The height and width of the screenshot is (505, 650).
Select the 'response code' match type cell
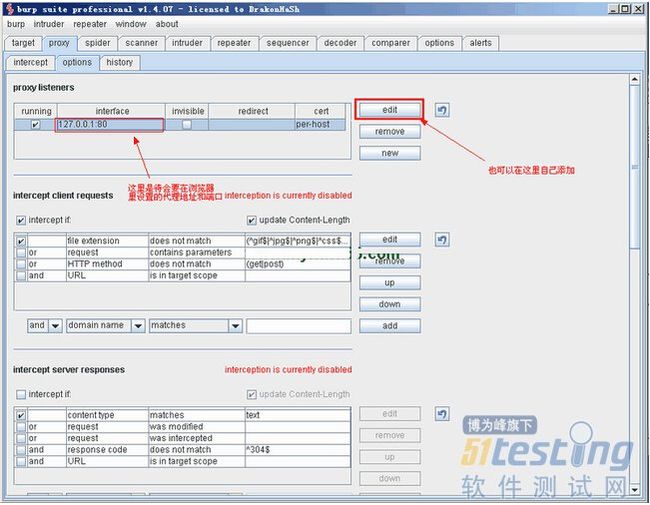click(107, 450)
